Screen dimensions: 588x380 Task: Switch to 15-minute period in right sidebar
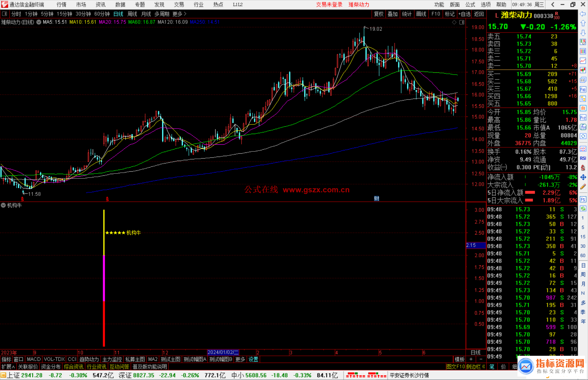583,237
